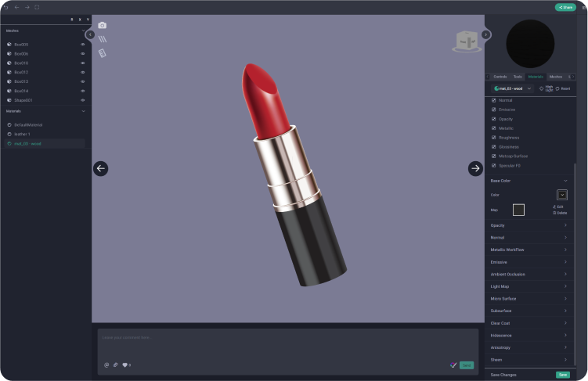This screenshot has height=381, width=588.
Task: Click the Share button
Action: point(565,7)
